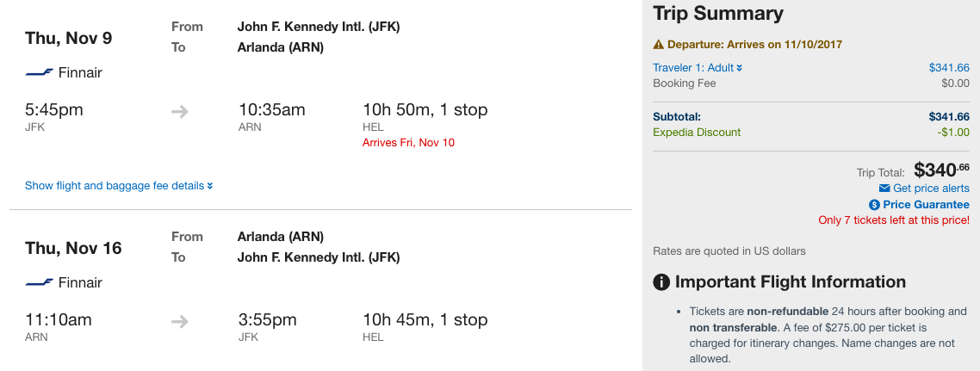Click the red "Arrives Fri, Nov 10" notice
The width and height of the screenshot is (980, 371).
tap(408, 143)
